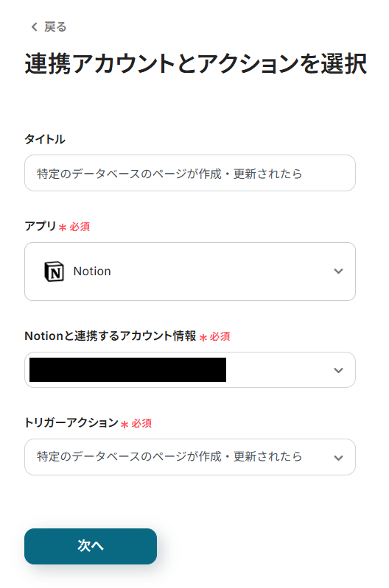Click the back chevron arrow icon
The image size is (389, 588).
pos(34,27)
